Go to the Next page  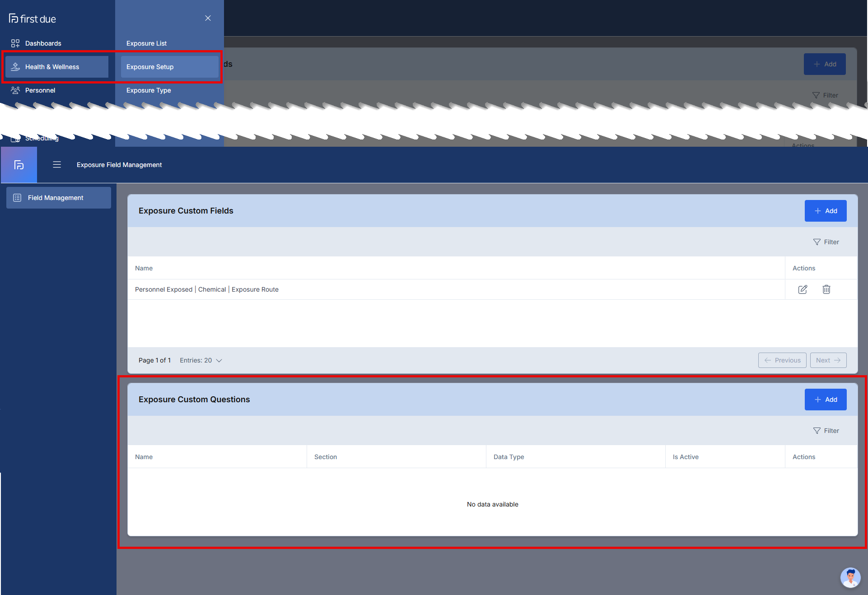click(828, 360)
